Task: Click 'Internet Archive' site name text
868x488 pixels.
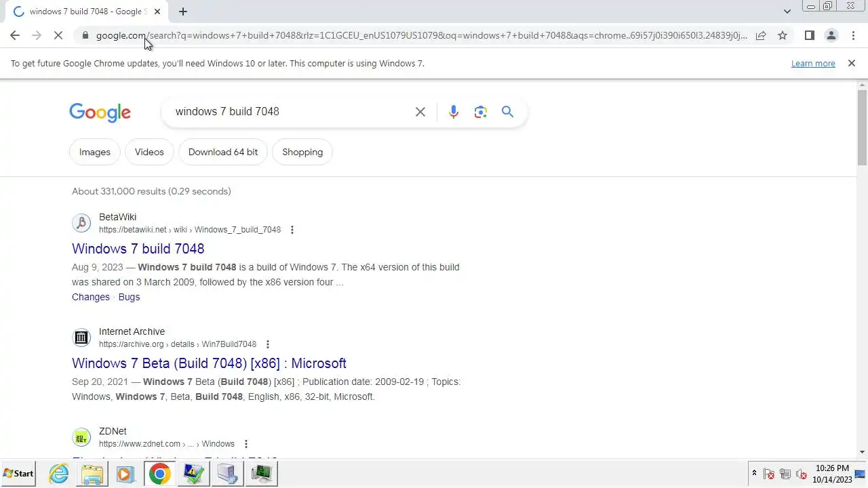Action: click(132, 331)
